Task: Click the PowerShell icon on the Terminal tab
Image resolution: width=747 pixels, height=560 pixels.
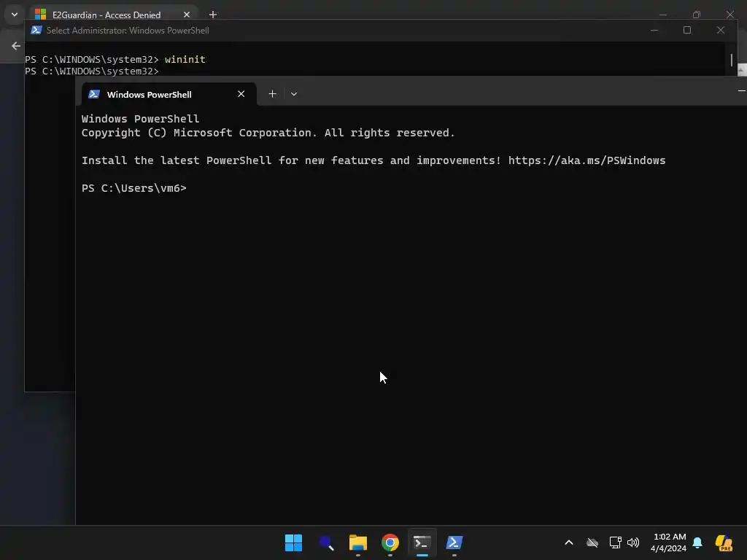Action: pyautogui.click(x=94, y=94)
